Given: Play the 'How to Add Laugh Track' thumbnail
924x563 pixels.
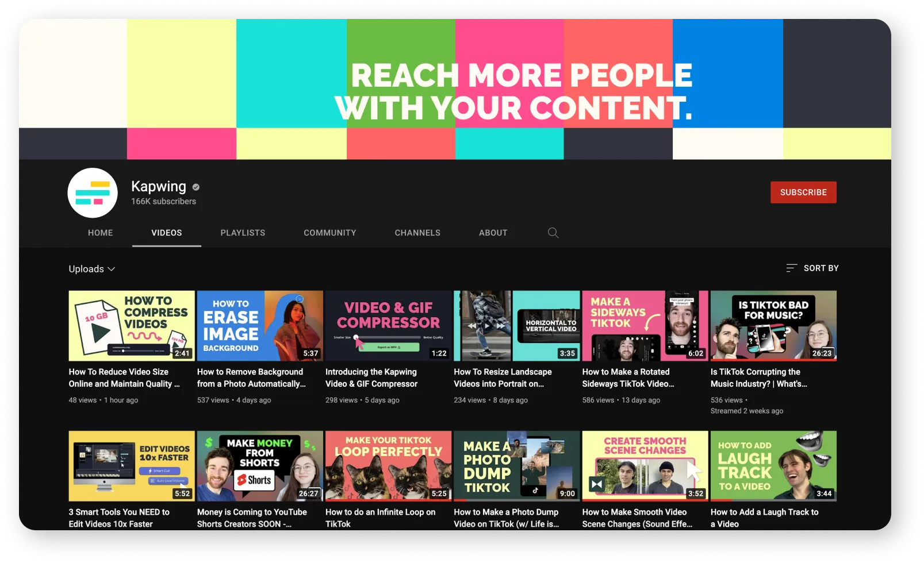Looking at the screenshot, I should tap(773, 466).
